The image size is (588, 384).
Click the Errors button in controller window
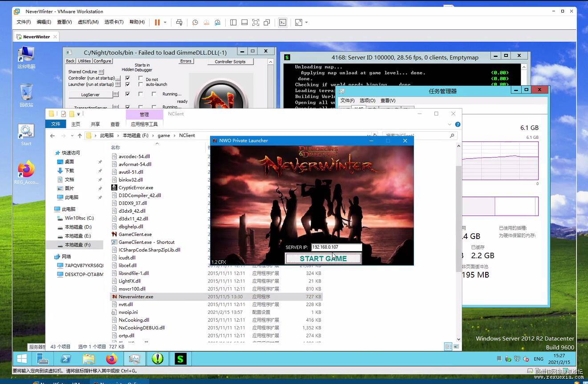[x=186, y=61]
